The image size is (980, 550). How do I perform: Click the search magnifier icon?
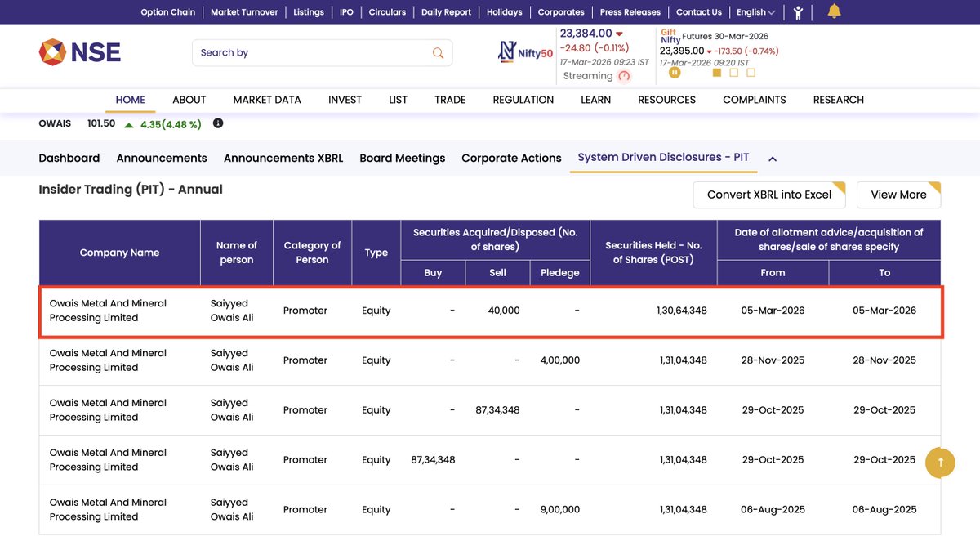point(439,53)
